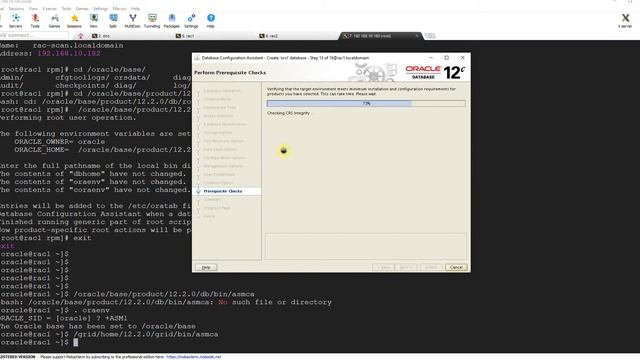This screenshot has height=360, width=640.
Task: Select the User Credentials step
Action: [x=219, y=174]
